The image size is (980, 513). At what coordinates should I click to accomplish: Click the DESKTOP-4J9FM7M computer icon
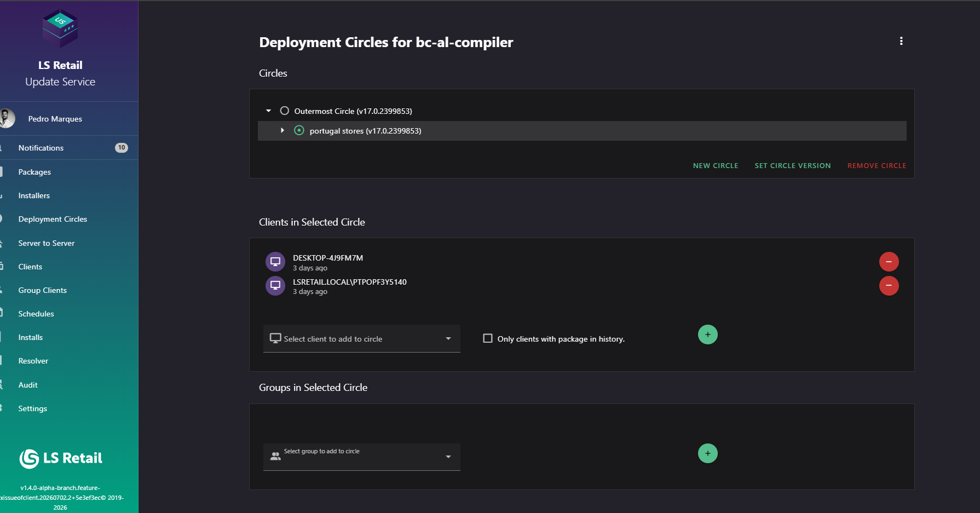[x=275, y=262]
